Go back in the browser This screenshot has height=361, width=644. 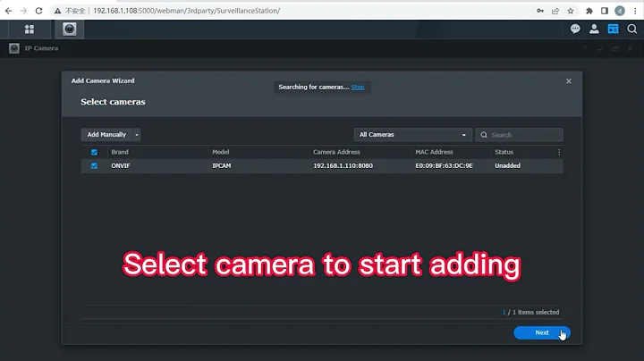(x=9, y=11)
